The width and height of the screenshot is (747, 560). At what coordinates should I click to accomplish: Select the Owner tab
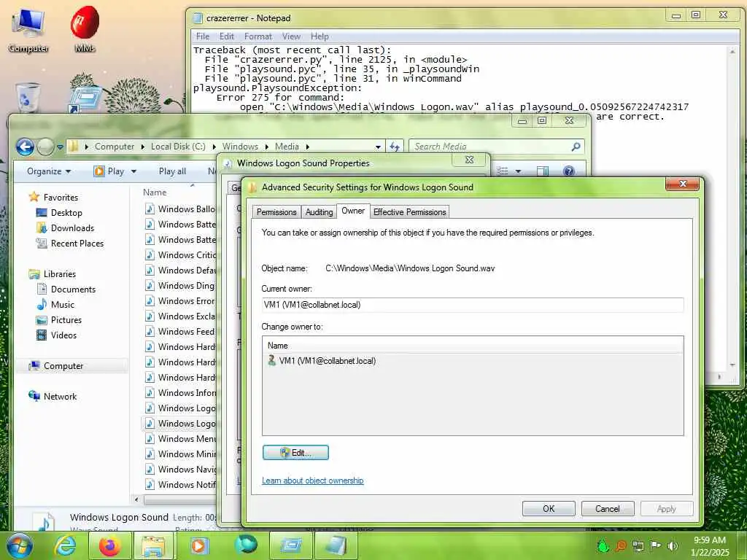tap(353, 211)
